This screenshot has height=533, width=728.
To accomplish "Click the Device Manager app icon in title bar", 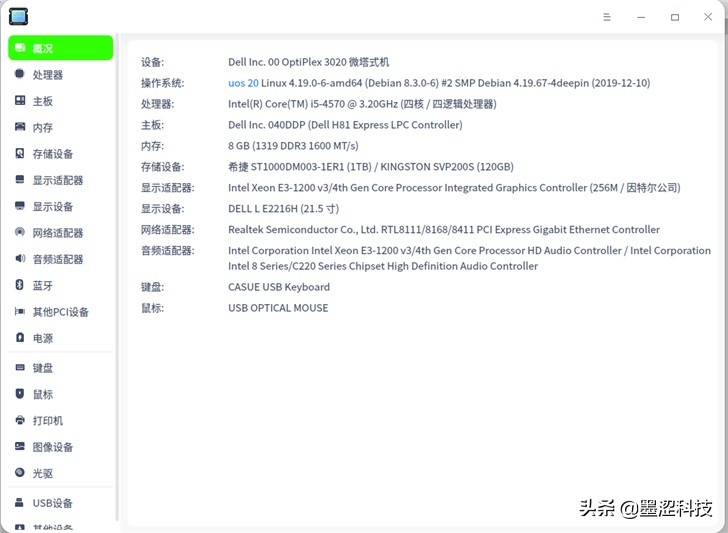I will (x=19, y=17).
